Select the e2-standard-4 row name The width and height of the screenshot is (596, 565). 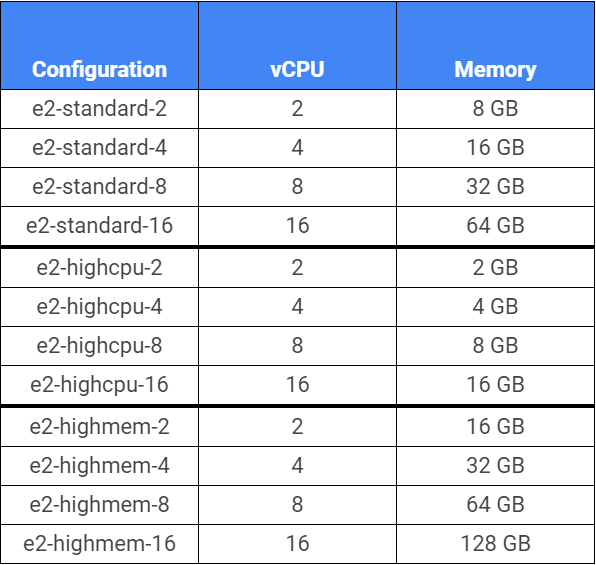[99, 148]
